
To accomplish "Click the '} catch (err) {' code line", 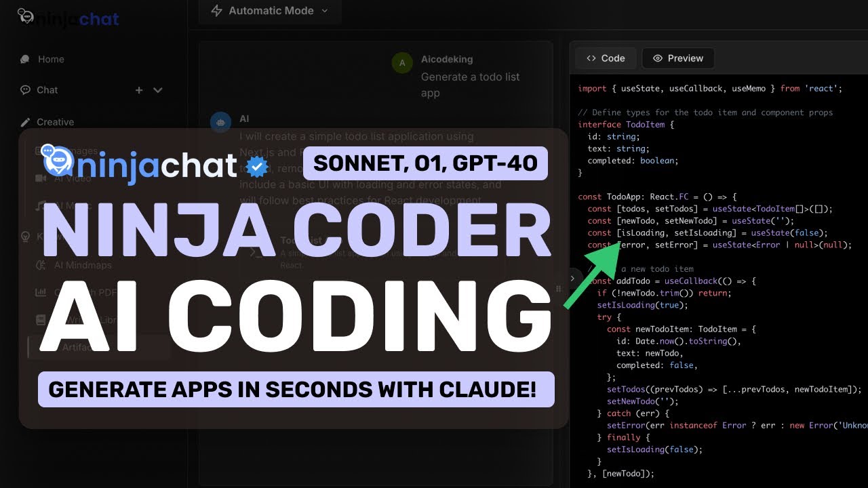I will click(x=633, y=414).
